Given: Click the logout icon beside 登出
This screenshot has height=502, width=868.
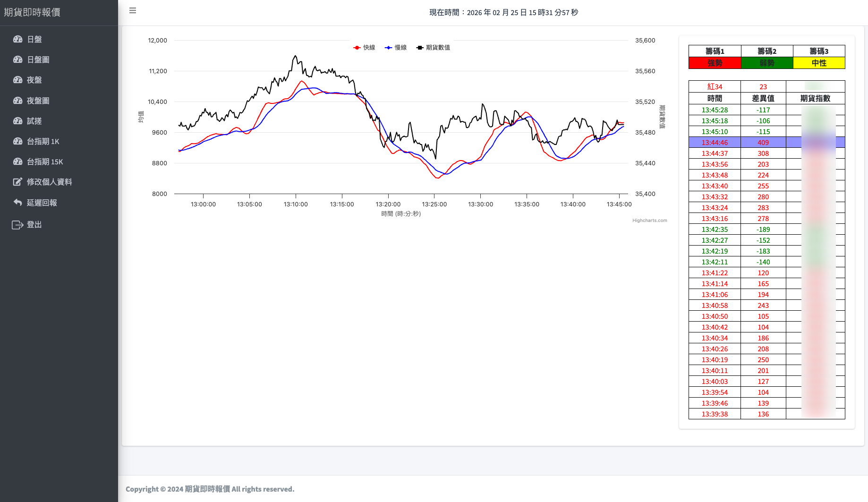Looking at the screenshot, I should coord(18,225).
